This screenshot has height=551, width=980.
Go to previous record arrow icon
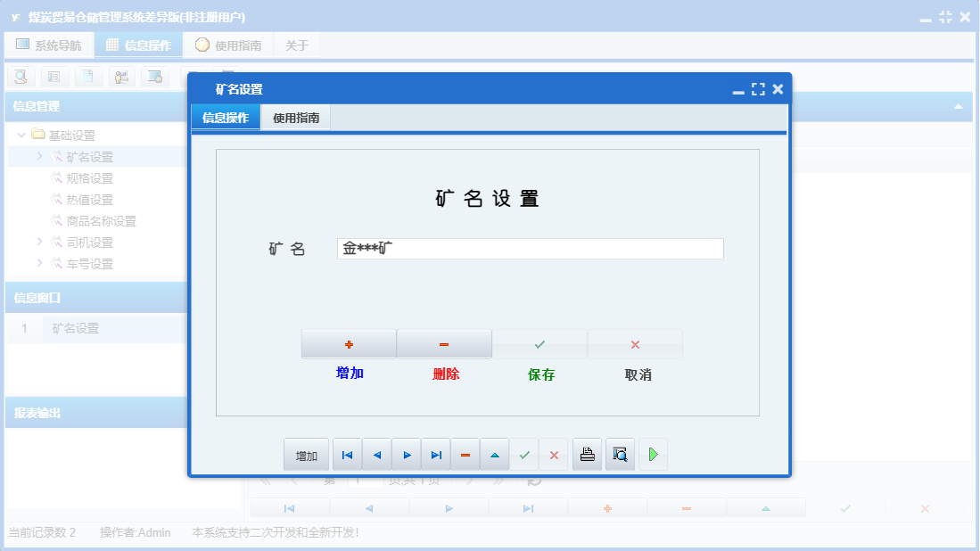(376, 454)
